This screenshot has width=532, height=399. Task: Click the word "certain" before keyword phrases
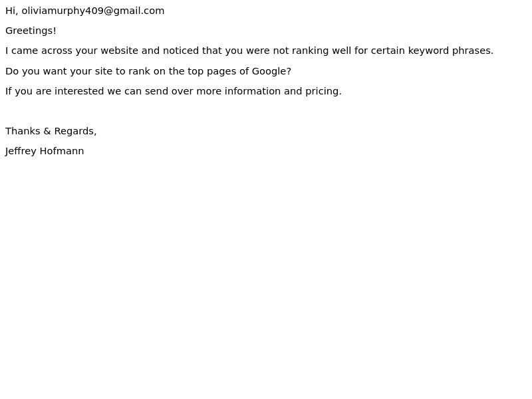click(x=388, y=51)
